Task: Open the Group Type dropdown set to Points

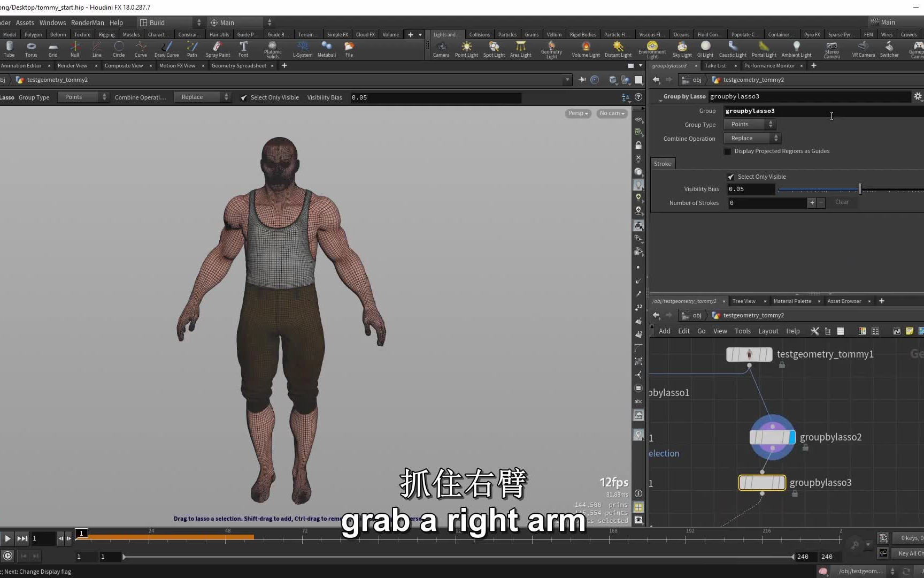Action: click(x=749, y=124)
